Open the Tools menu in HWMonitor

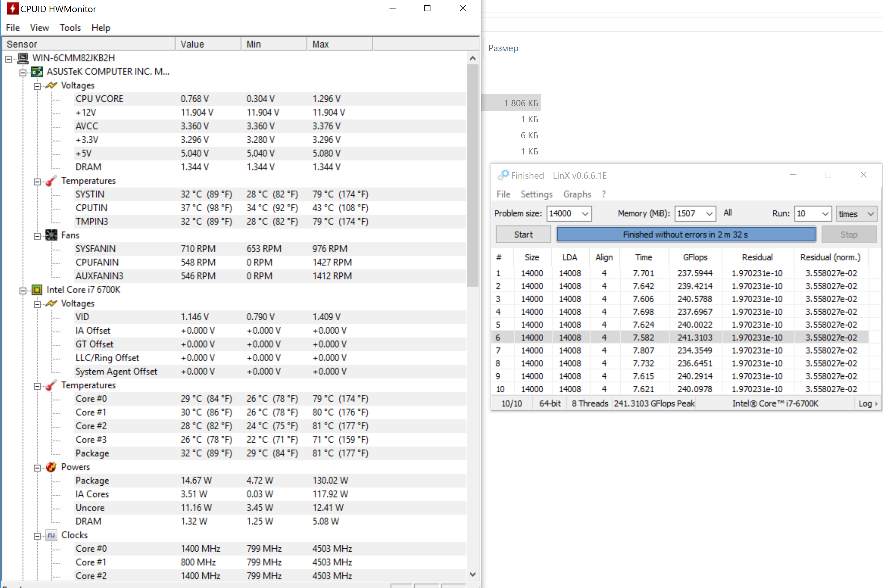(x=70, y=28)
